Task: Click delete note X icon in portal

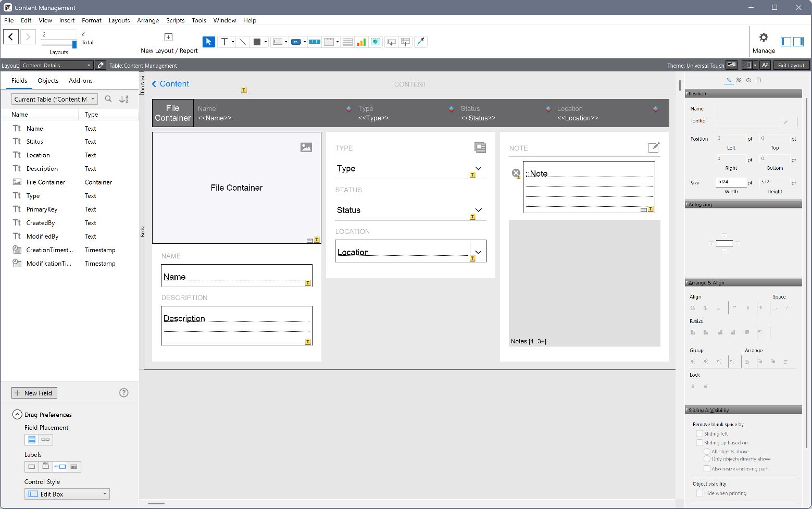Action: [x=516, y=173]
